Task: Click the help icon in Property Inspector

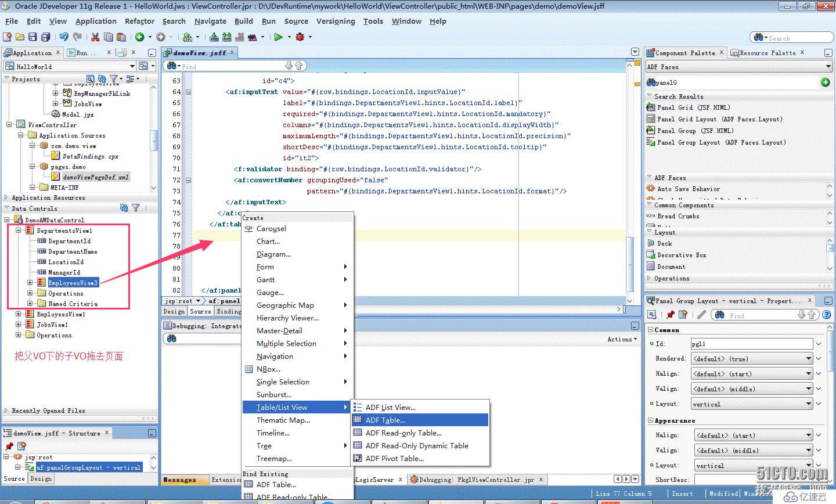Action: (x=827, y=315)
